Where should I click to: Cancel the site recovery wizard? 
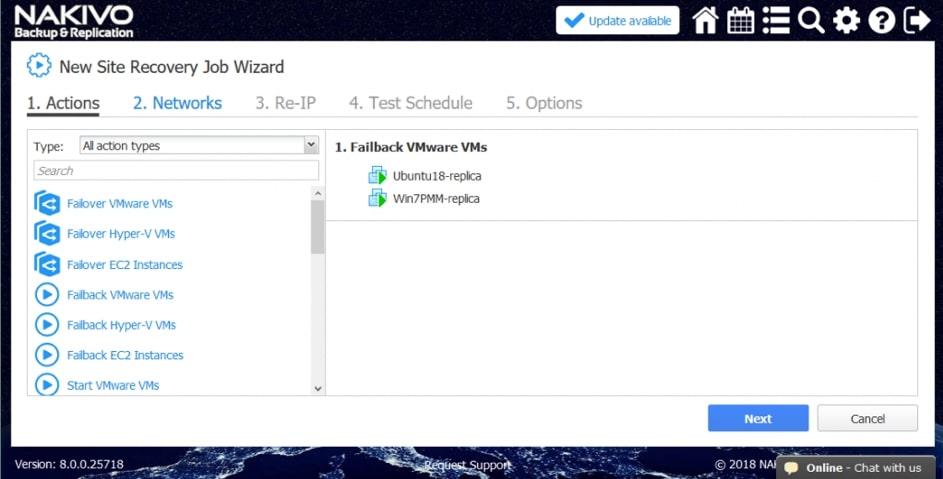(866, 418)
